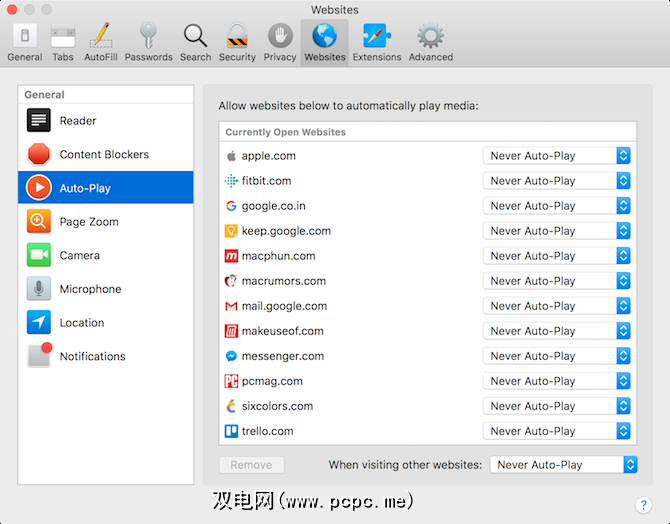Select Camera in the sidebar
Viewport: 670px width, 524px height.
tap(106, 255)
